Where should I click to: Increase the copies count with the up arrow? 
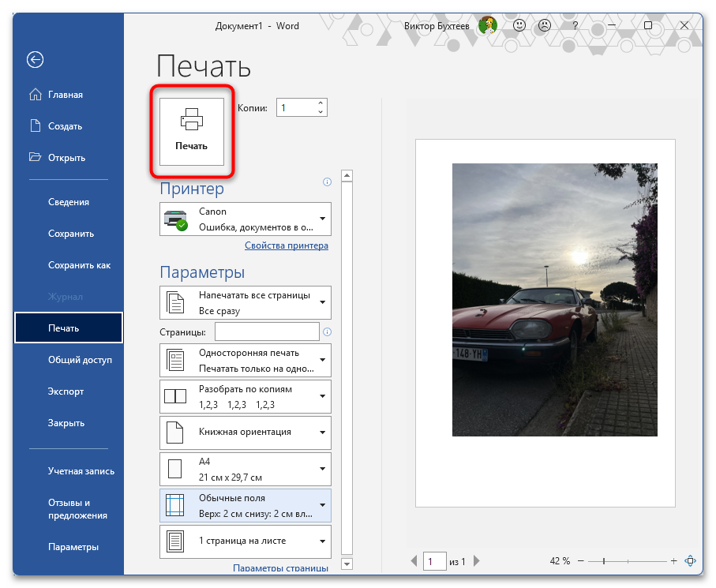coord(321,103)
